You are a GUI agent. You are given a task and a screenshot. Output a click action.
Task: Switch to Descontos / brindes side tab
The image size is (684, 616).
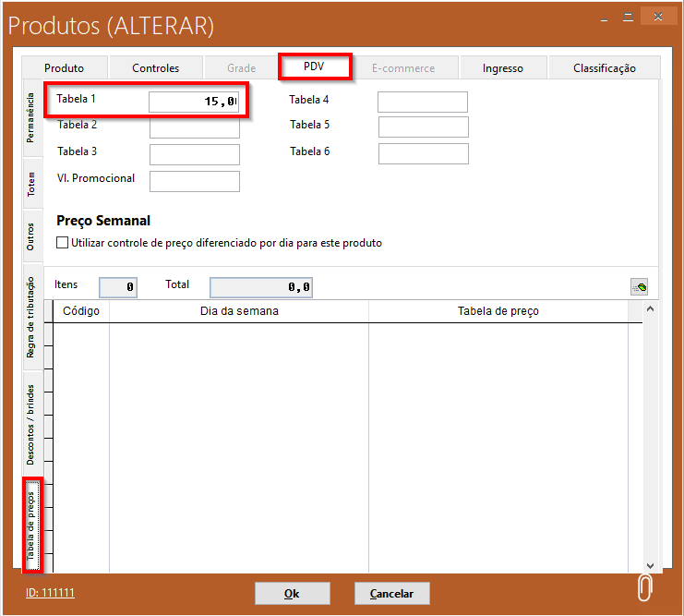(x=31, y=423)
